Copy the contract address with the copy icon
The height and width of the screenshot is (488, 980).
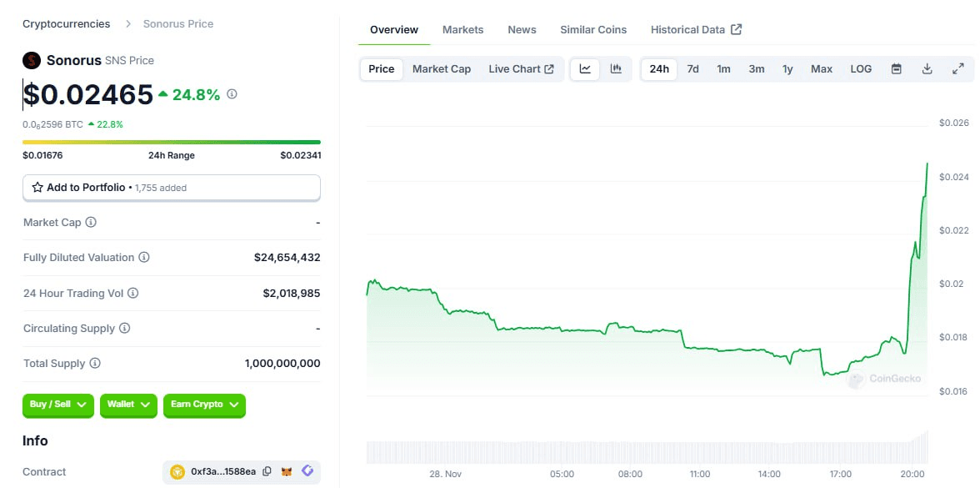pyautogui.click(x=267, y=472)
